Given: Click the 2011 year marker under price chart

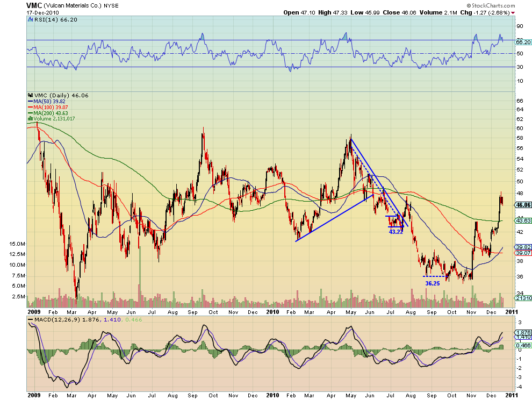Looking at the screenshot, I should coord(512,312).
